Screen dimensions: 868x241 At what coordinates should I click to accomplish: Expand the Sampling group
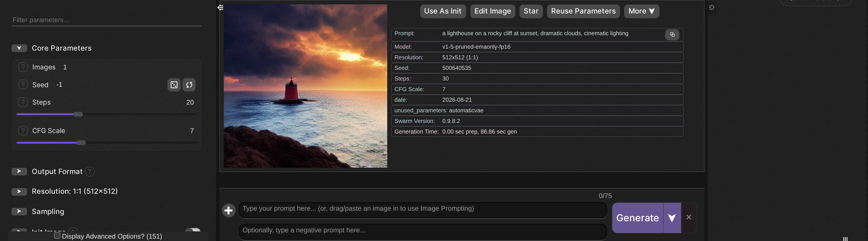click(19, 211)
